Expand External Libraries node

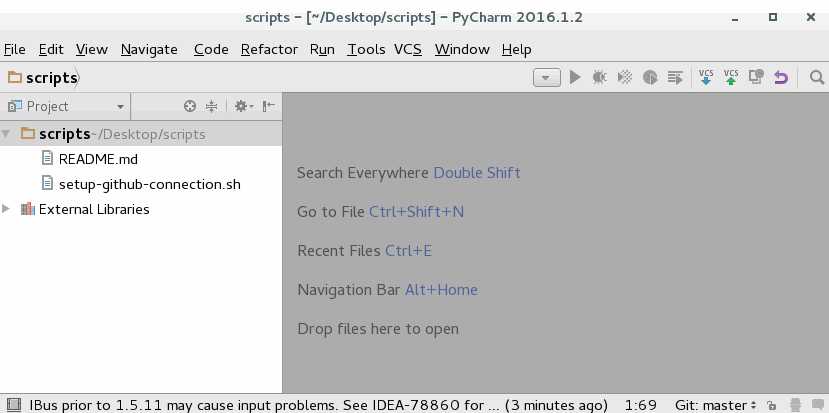tap(6, 209)
